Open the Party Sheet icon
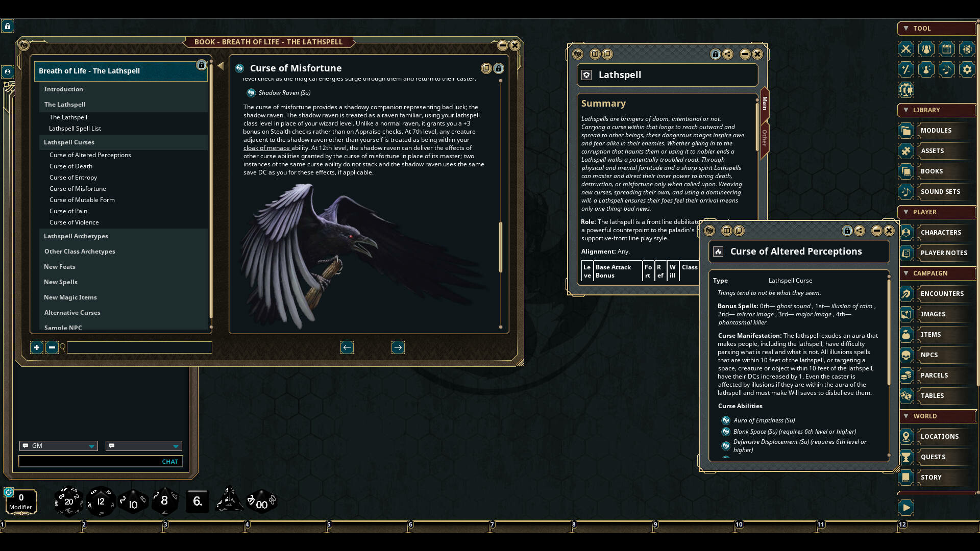Viewport: 980px width, 551px height. point(926,49)
